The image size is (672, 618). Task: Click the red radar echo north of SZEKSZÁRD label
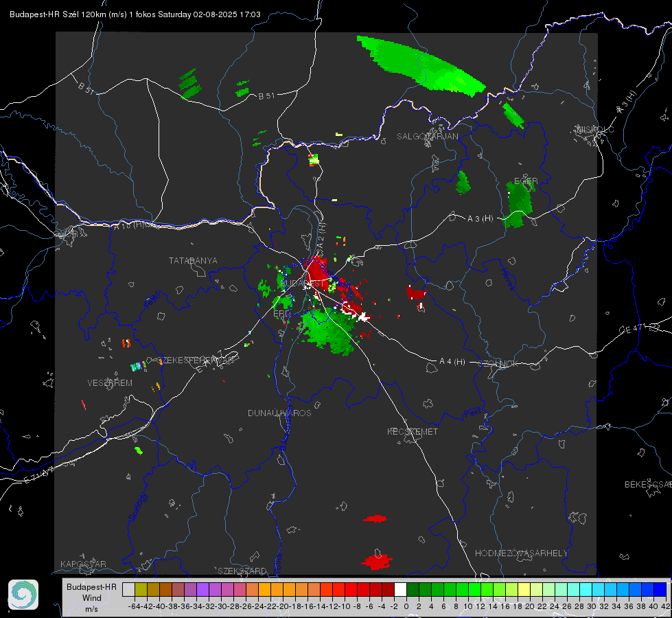tap(375, 518)
